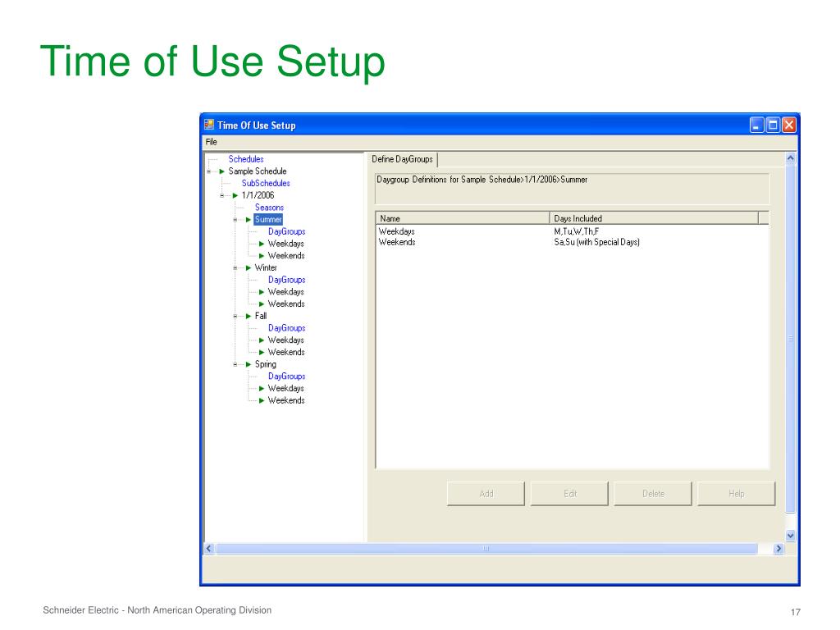Select the Winter season node
The height and width of the screenshot is (630, 840).
[x=266, y=268]
